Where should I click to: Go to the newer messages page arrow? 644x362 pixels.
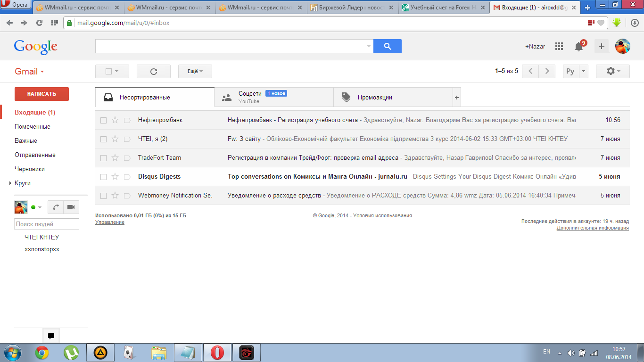tap(530, 71)
